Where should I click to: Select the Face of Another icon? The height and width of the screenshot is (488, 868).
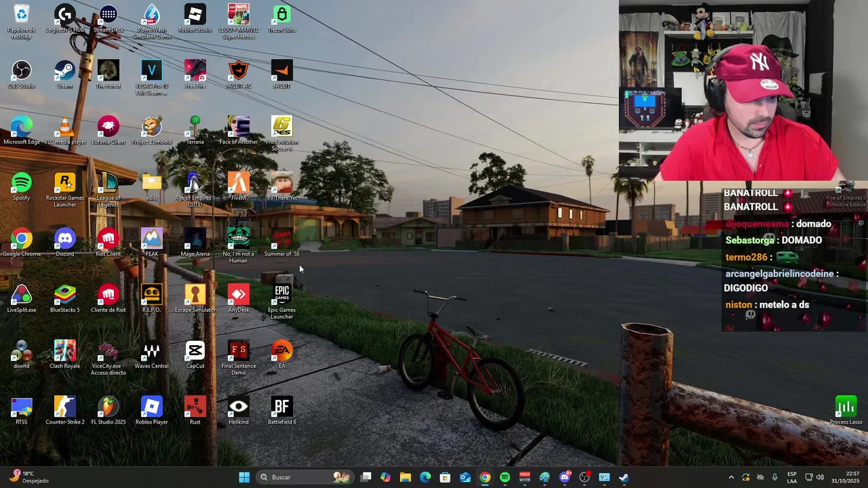[239, 131]
